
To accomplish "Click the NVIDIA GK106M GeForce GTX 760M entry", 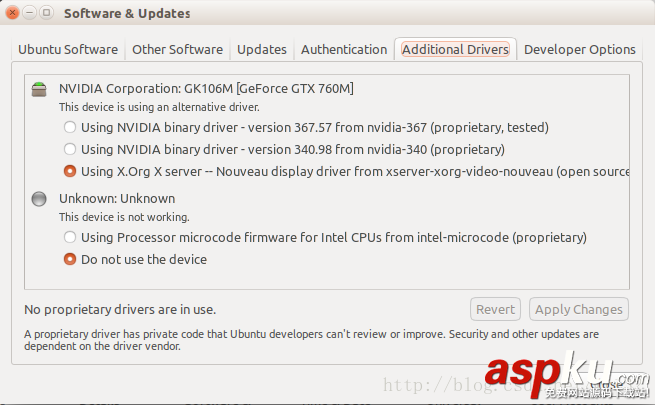I will (206, 89).
